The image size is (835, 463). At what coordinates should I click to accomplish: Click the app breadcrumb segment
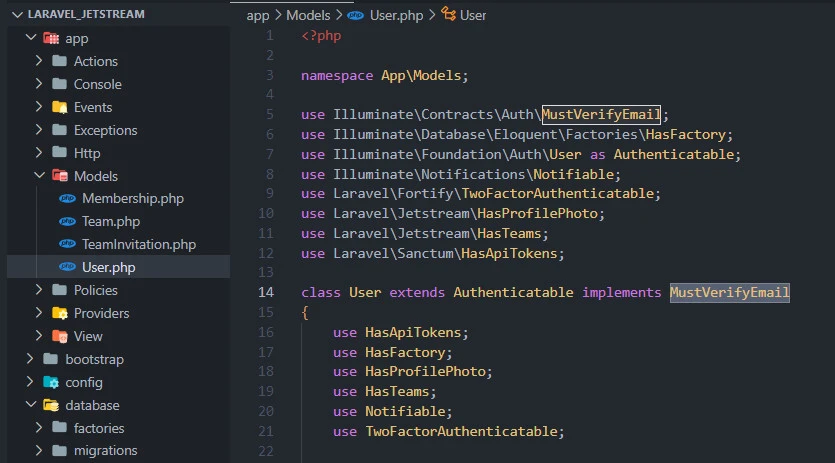pyautogui.click(x=258, y=15)
